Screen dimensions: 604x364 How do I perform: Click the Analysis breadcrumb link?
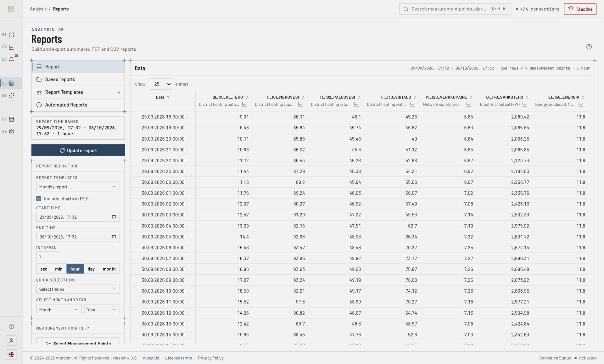coord(38,9)
